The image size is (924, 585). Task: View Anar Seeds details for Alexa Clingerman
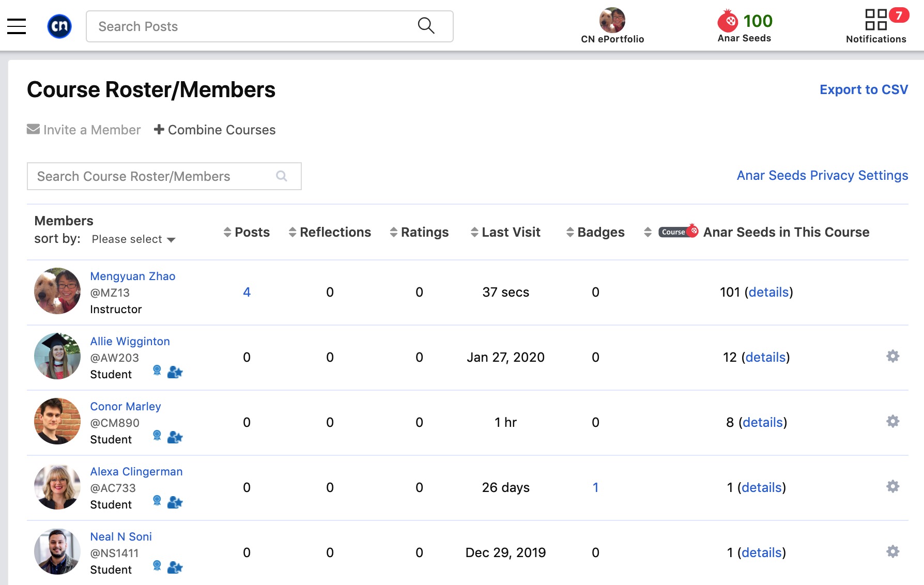[762, 487]
